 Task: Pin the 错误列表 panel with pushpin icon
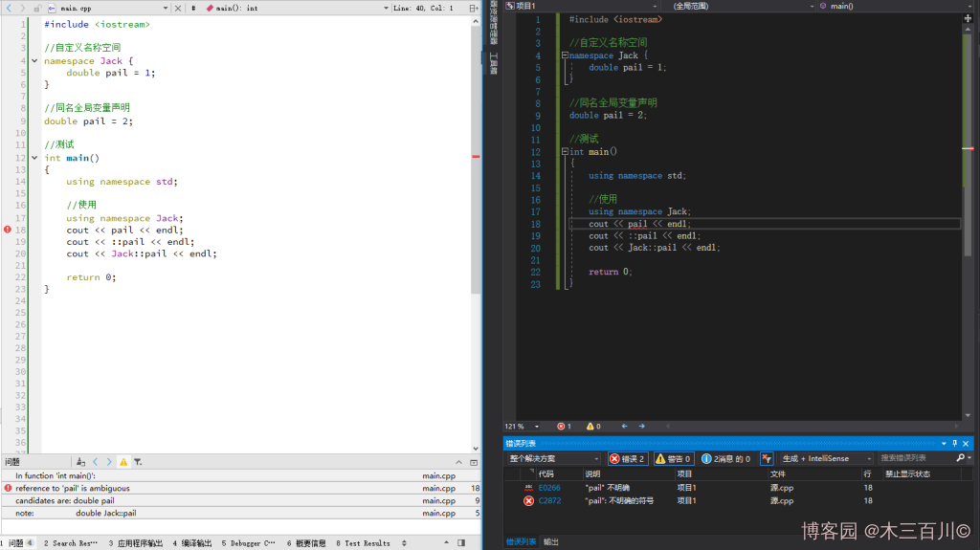click(954, 444)
